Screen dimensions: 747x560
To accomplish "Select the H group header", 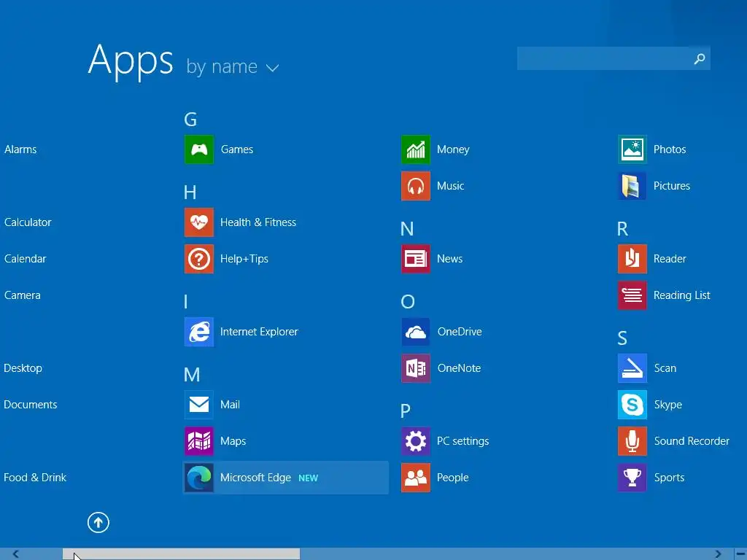I will tap(190, 192).
